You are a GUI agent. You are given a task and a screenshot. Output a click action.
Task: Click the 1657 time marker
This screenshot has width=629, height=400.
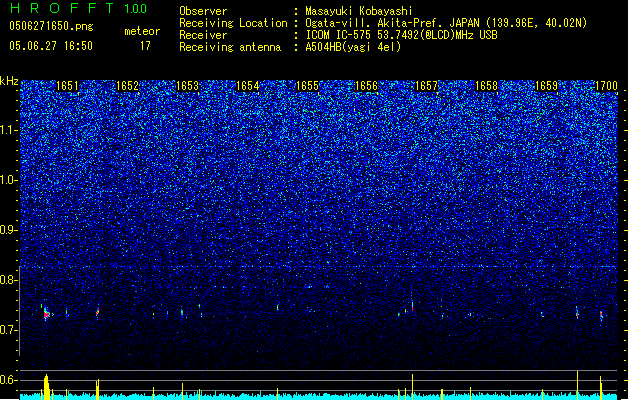(x=426, y=86)
